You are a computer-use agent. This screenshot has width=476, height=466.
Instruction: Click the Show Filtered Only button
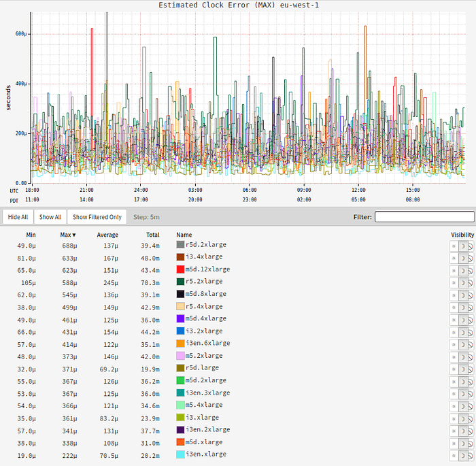(97, 217)
